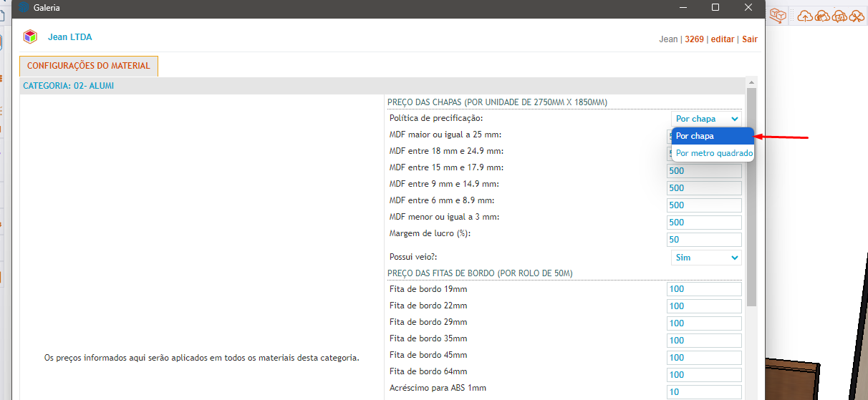Click the cloud tools wrench icon
The width and height of the screenshot is (868, 400).
coord(857,16)
